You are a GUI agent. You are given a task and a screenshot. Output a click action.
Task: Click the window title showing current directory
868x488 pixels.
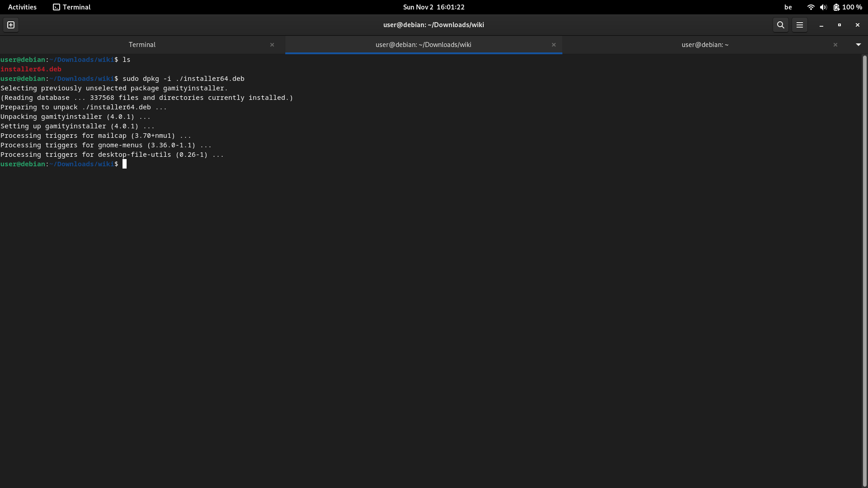coord(434,25)
